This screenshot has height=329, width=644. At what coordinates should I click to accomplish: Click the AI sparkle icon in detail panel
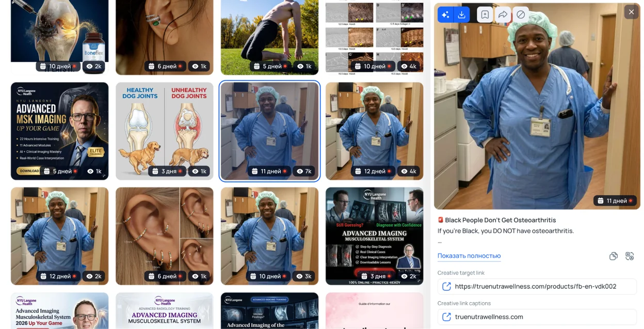(445, 14)
